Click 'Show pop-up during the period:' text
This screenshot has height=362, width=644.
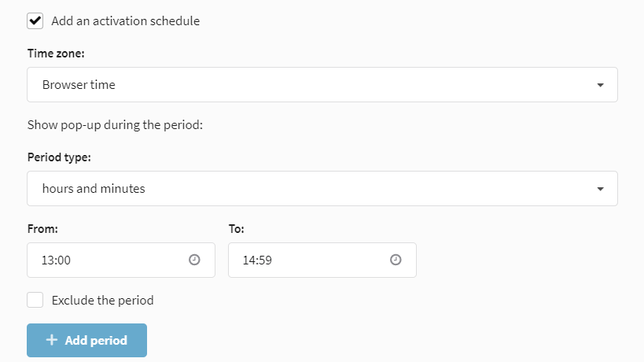115,125
